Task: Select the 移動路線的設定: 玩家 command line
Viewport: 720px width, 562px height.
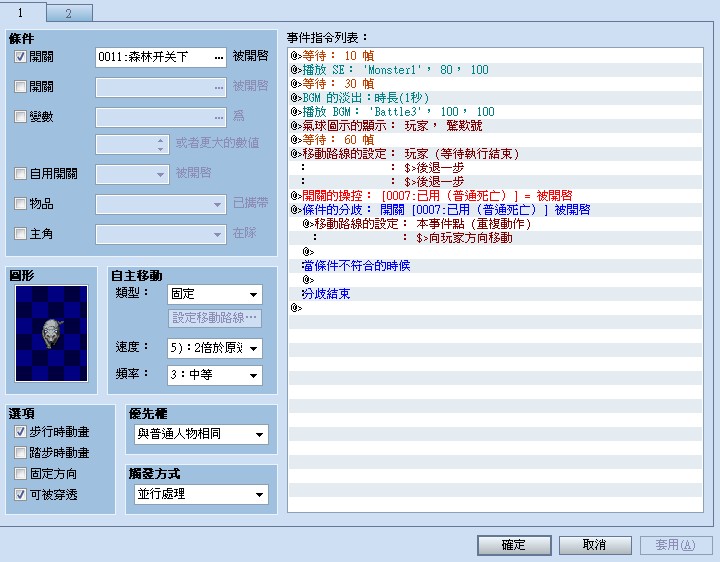Action: [495, 154]
